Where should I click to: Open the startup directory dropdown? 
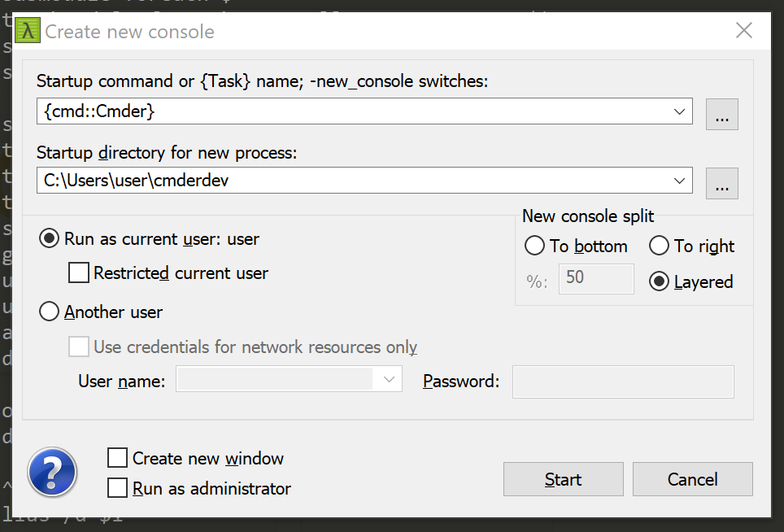pos(679,180)
